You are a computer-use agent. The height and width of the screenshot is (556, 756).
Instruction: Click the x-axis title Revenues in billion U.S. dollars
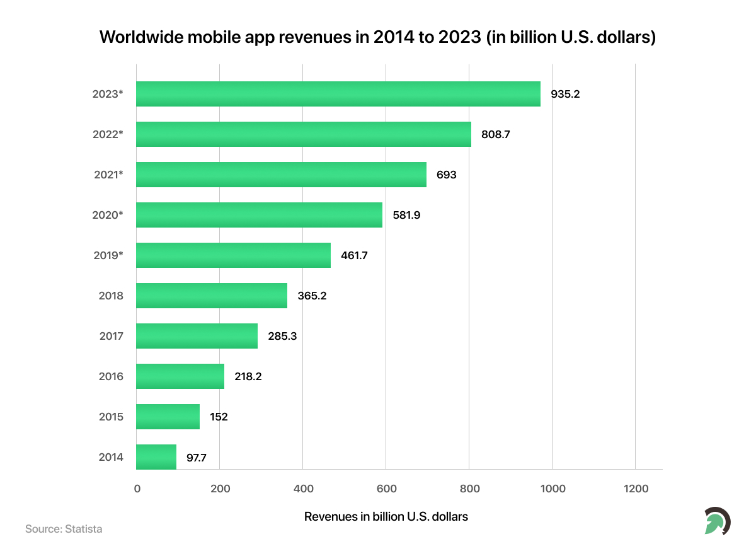coord(386,516)
